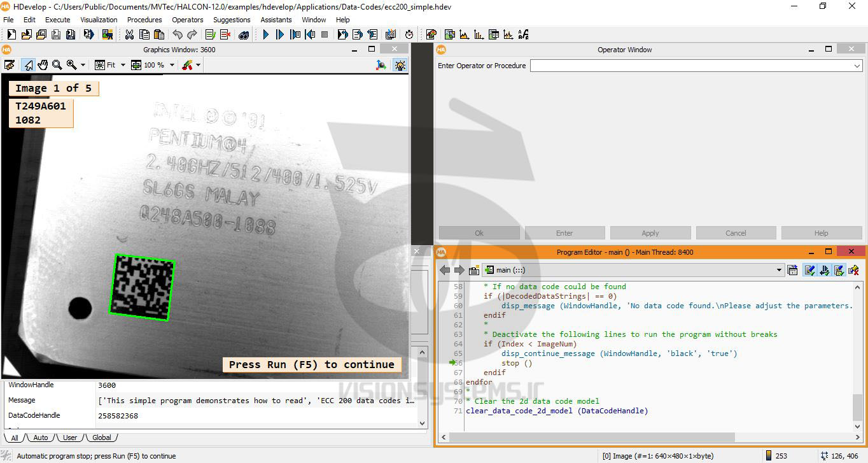Click the Redo arrow icon
The height and width of the screenshot is (463, 868).
(x=192, y=34)
